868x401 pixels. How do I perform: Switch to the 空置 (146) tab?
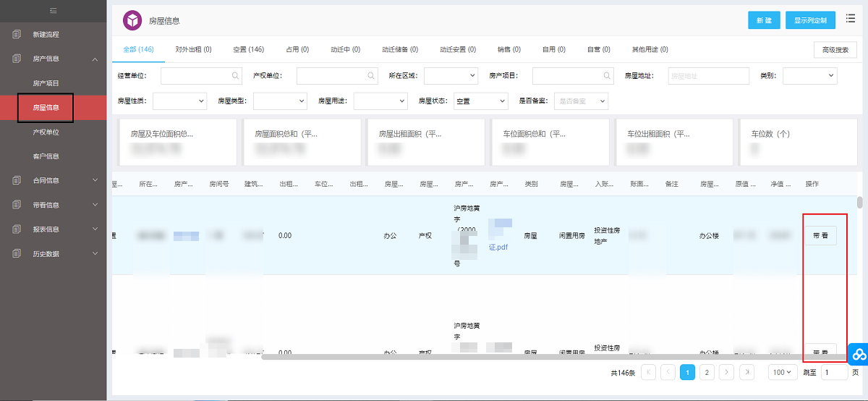point(248,49)
